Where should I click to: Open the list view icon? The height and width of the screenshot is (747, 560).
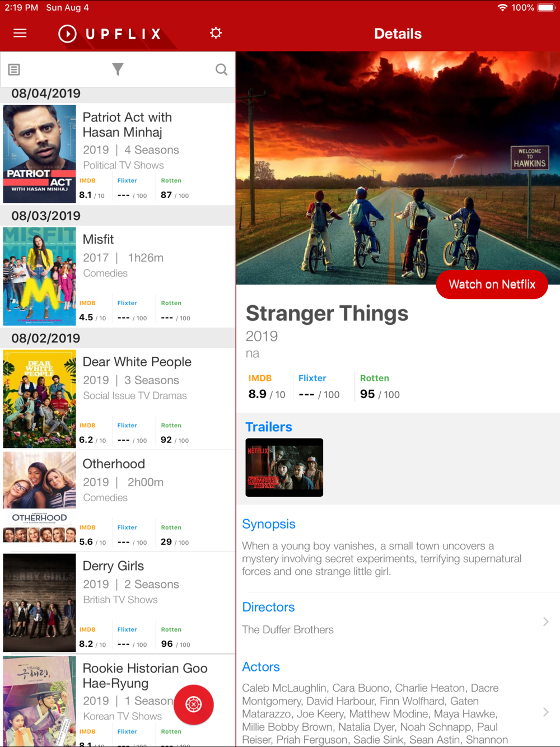coord(14,69)
